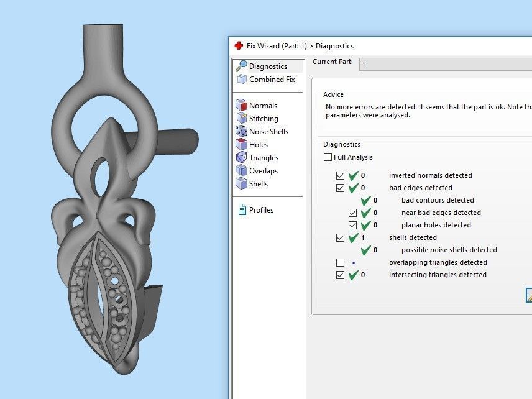The width and height of the screenshot is (532, 399).
Task: Click the Current Part field
Action: pos(446,65)
